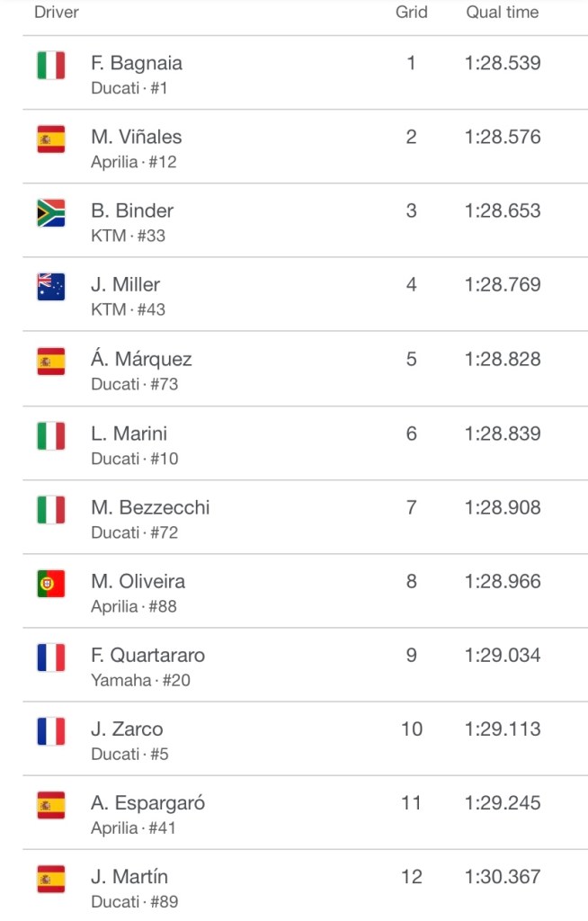This screenshot has width=588, height=921.
Task: Click J. Miller's KTM #43 team label
Action: point(128,309)
